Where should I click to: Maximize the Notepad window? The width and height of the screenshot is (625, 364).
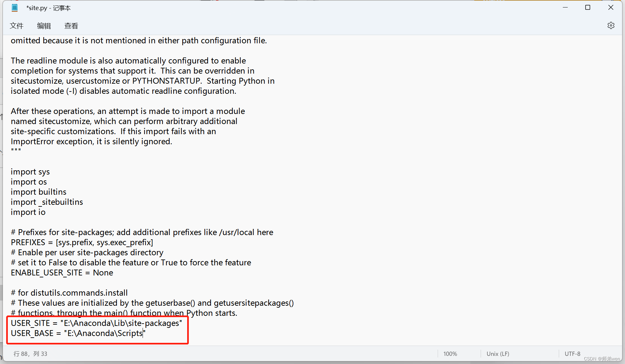click(x=588, y=7)
